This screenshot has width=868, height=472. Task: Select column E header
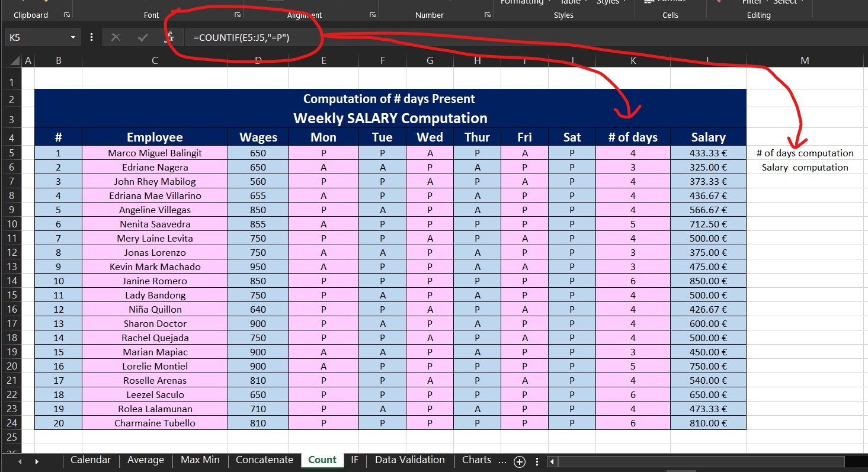[x=324, y=60]
